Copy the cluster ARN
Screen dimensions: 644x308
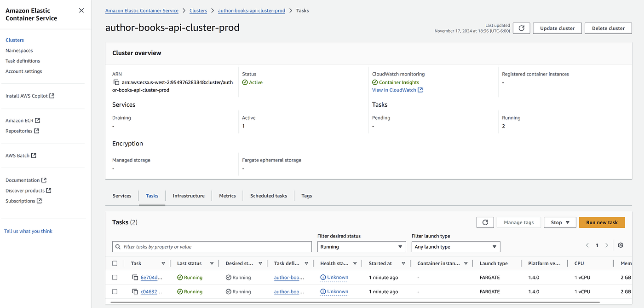116,82
